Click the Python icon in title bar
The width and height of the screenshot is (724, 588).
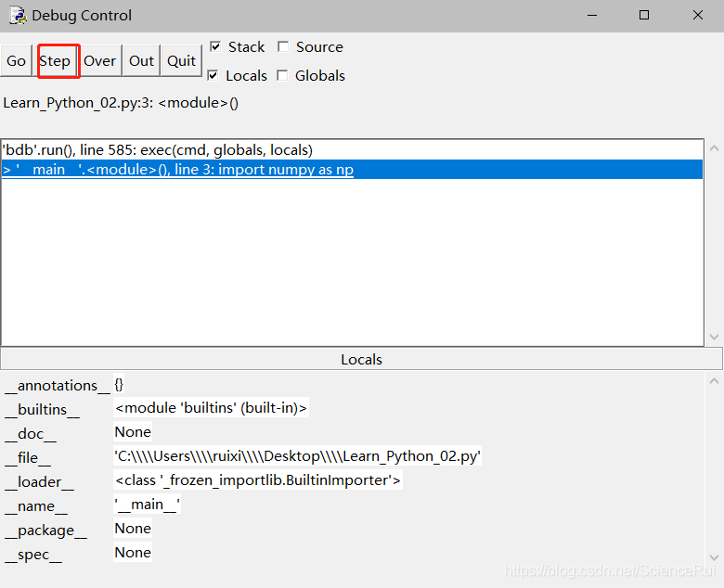(18, 15)
